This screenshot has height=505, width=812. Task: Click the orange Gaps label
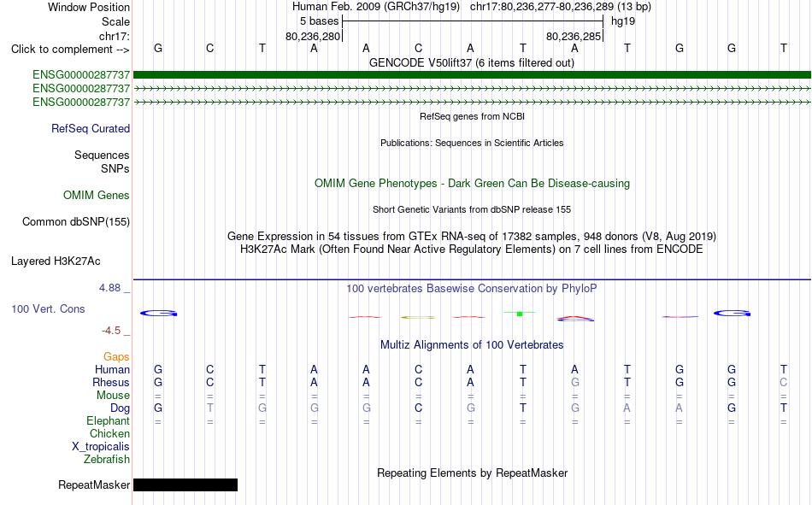pyautogui.click(x=116, y=357)
